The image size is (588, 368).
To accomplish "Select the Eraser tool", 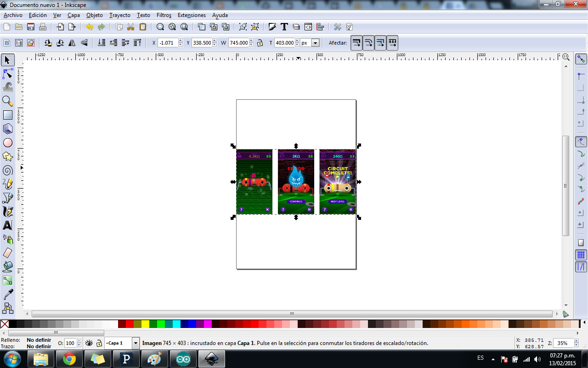I will [8, 253].
